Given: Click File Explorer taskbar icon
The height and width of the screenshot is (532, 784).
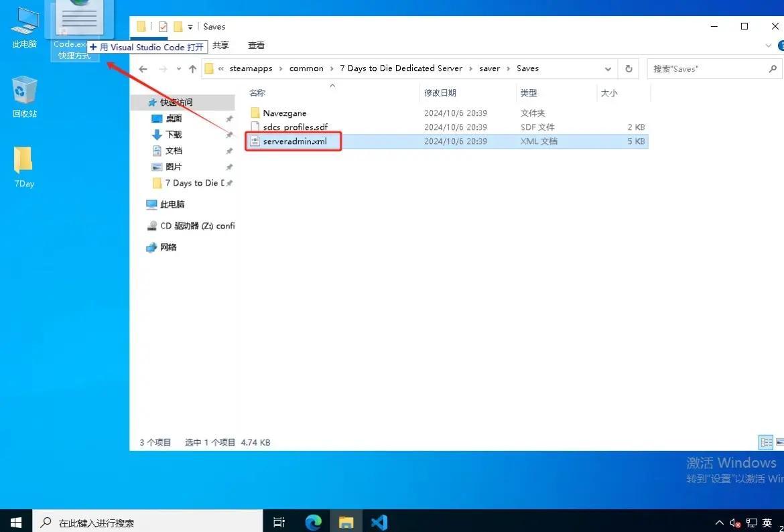Looking at the screenshot, I should [346, 521].
